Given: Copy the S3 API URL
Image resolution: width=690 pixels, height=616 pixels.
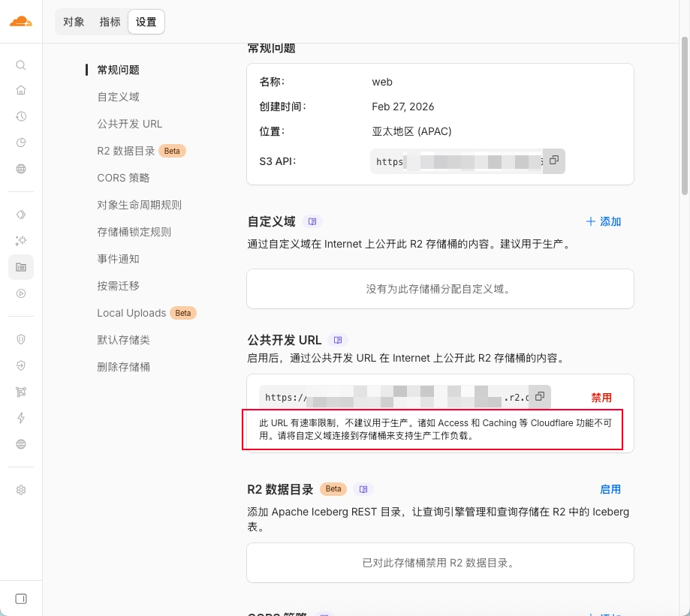Looking at the screenshot, I should tap(554, 161).
